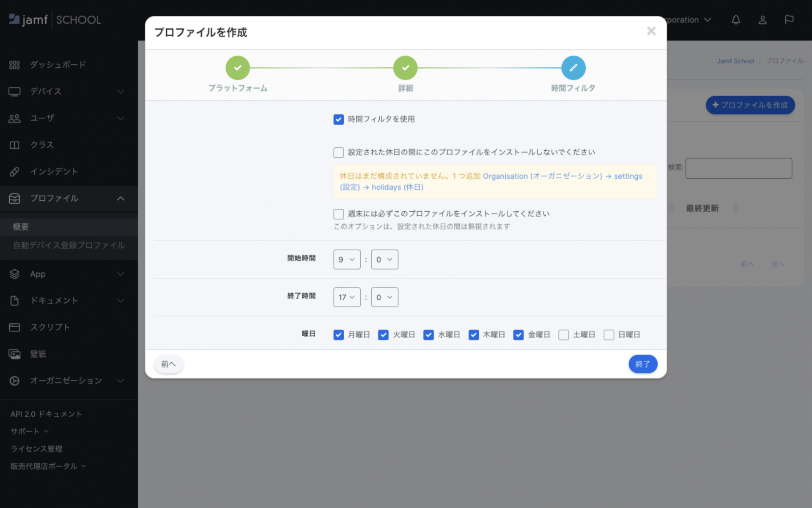
Task: Click the notifications bell icon
Action: (x=735, y=20)
